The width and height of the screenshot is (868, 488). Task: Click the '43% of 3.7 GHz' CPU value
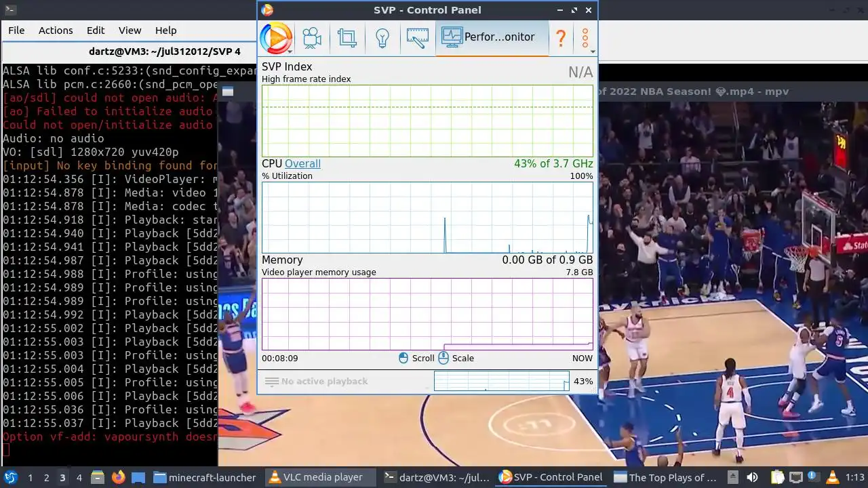point(553,164)
